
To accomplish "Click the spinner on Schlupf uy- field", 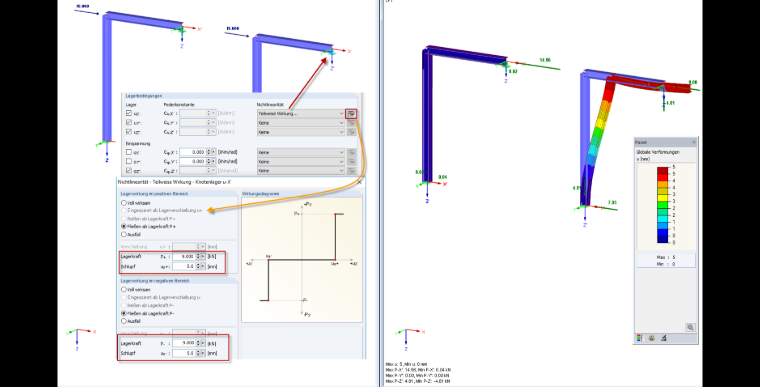I will click(x=198, y=353).
